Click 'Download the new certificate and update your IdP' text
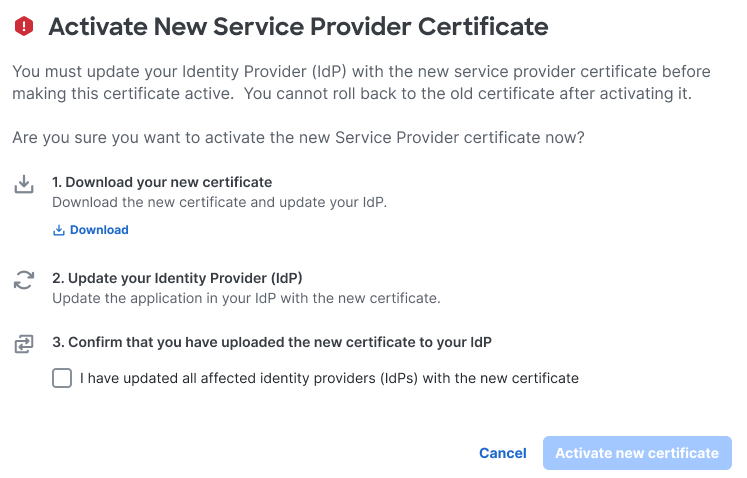 (220, 203)
